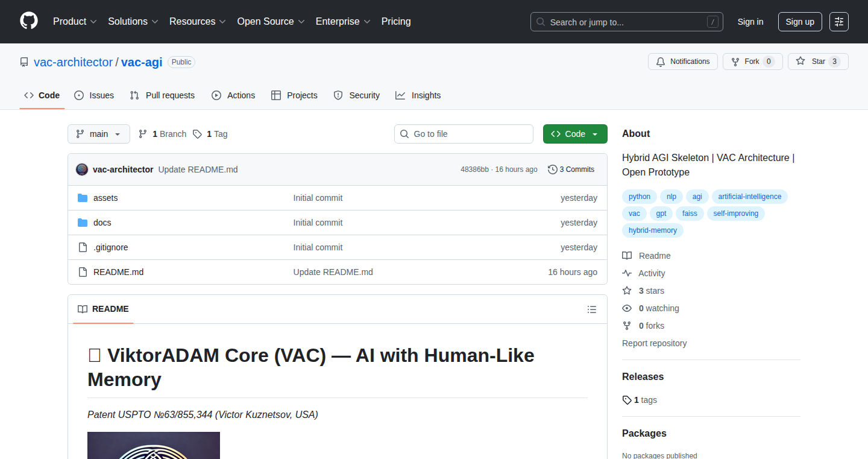This screenshot has height=459, width=868.
Task: Click the history clock icon near 3 Commits
Action: click(552, 169)
